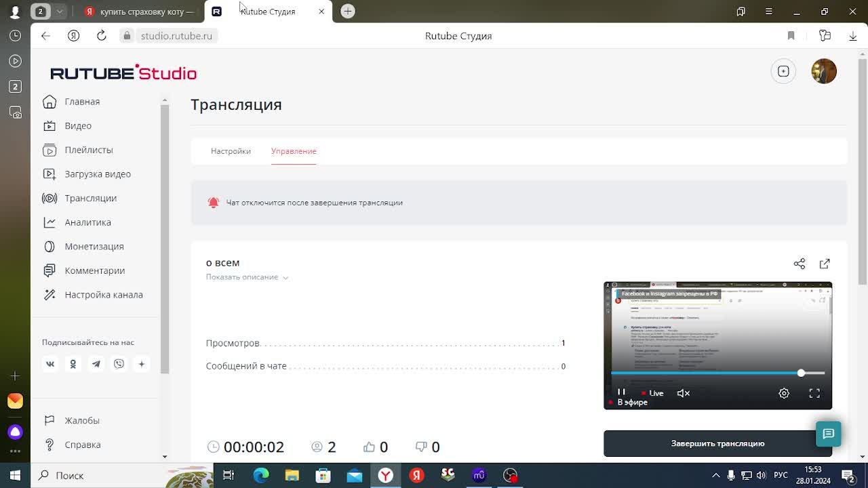This screenshot has width=868, height=488.
Task: Open Трансляции in the sidebar
Action: 79,198
